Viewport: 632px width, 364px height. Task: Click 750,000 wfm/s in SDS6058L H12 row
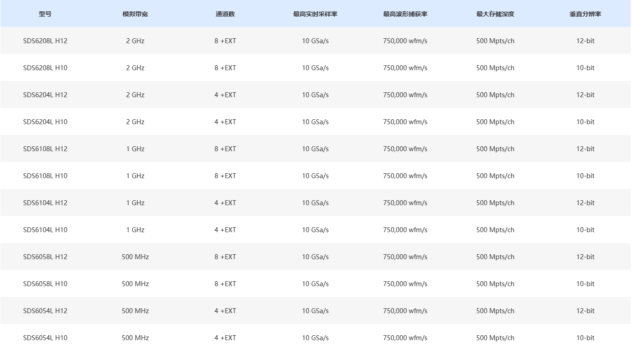pyautogui.click(x=405, y=257)
